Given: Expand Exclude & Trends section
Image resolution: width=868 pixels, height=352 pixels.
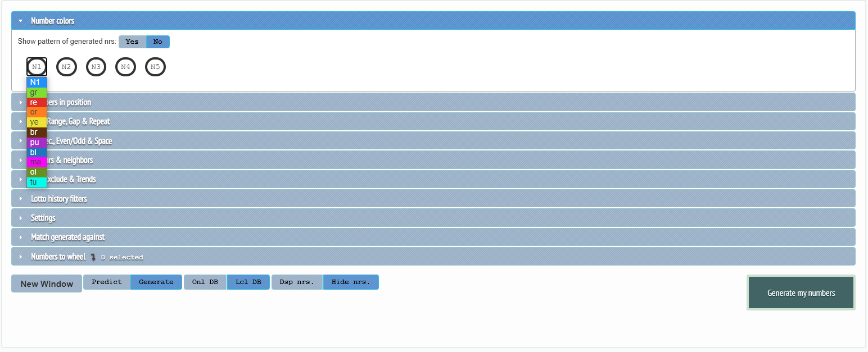Looking at the screenshot, I should coord(433,179).
